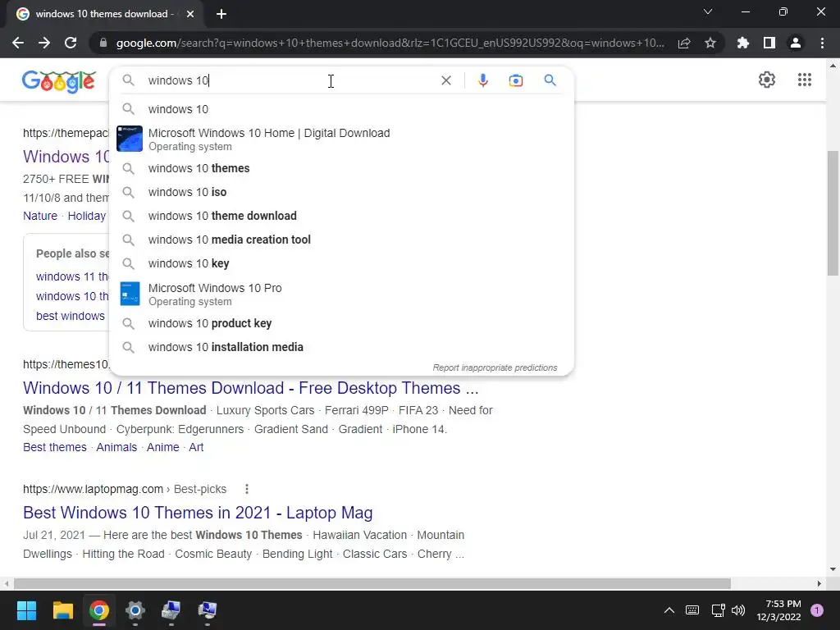Click the scroll right arrow at bottom
Screen dimensions: 840x630
[x=819, y=583]
